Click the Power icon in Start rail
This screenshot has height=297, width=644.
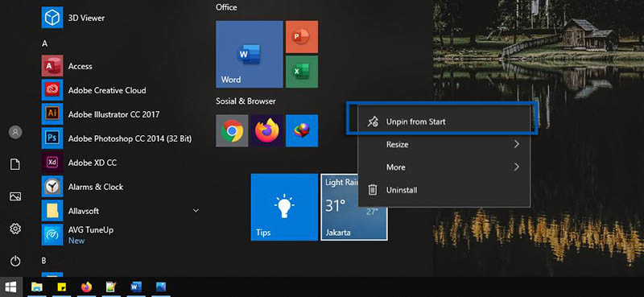click(15, 261)
